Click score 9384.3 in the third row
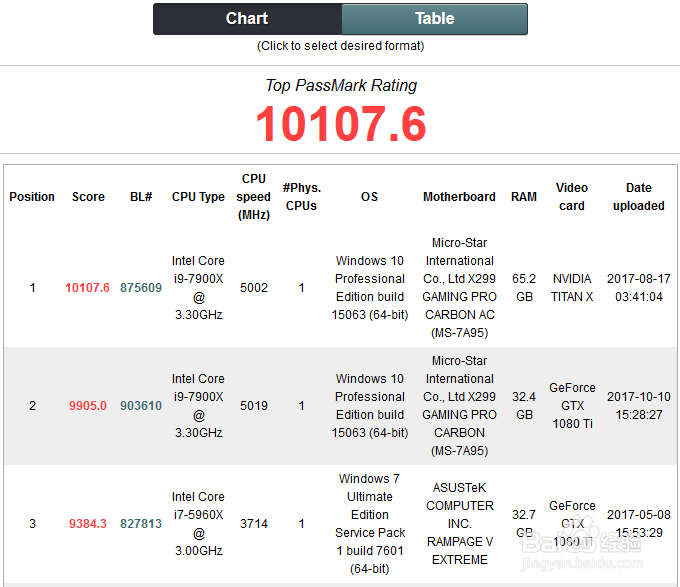 pyautogui.click(x=88, y=524)
